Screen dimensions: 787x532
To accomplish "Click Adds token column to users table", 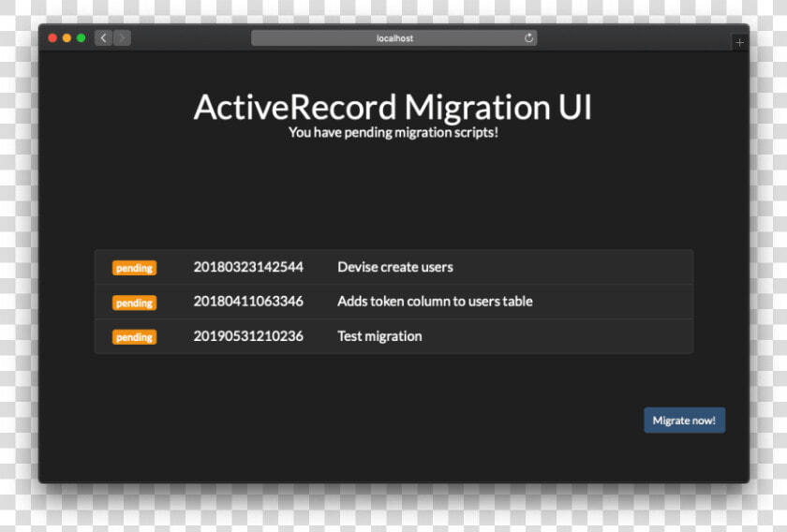I will coord(435,302).
